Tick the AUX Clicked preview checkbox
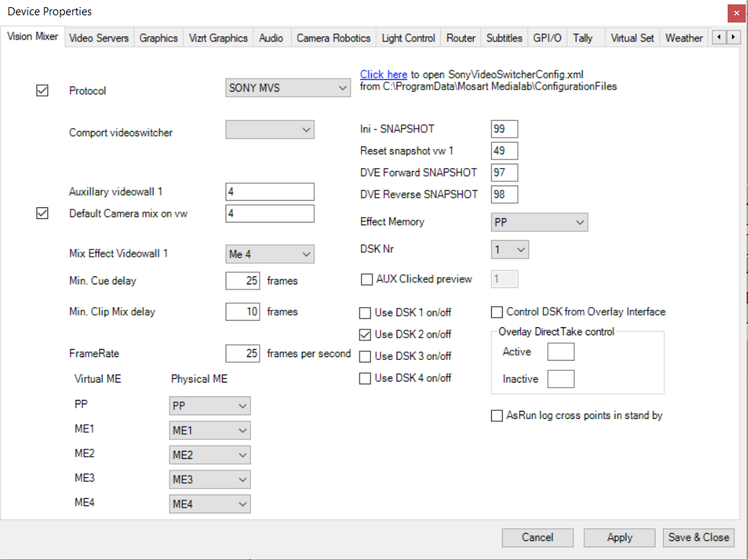This screenshot has height=560, width=748. point(367,279)
